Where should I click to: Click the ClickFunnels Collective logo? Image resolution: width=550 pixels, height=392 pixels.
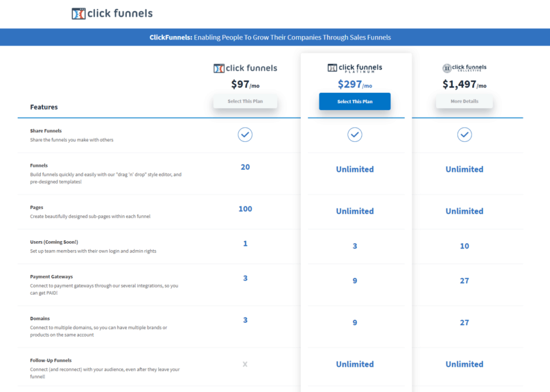tap(464, 68)
